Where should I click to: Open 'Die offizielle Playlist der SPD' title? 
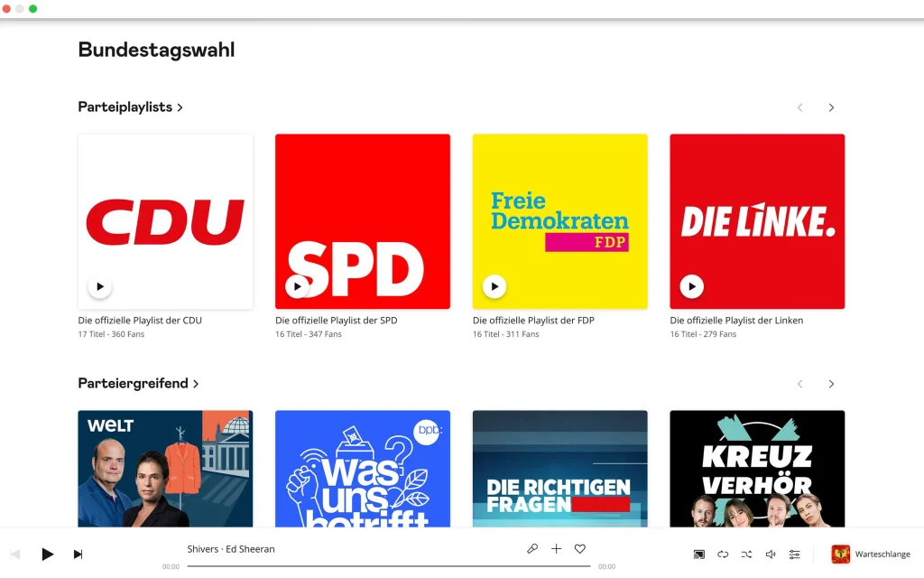point(337,321)
